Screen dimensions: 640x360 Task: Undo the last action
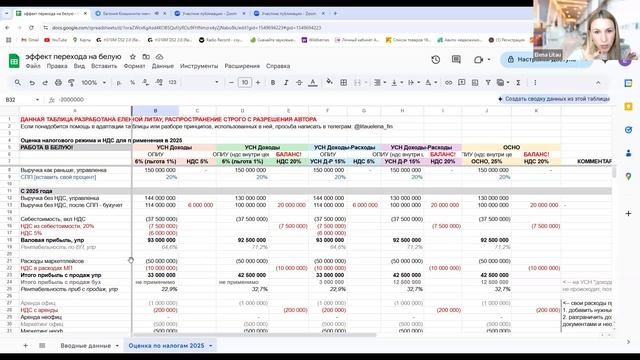(x=32, y=82)
